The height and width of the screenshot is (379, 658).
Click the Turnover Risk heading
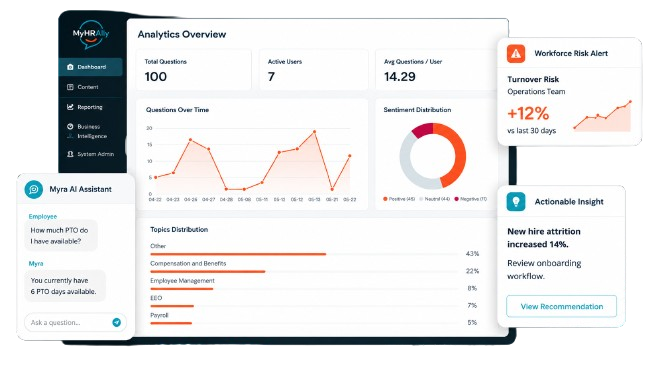[x=533, y=79]
